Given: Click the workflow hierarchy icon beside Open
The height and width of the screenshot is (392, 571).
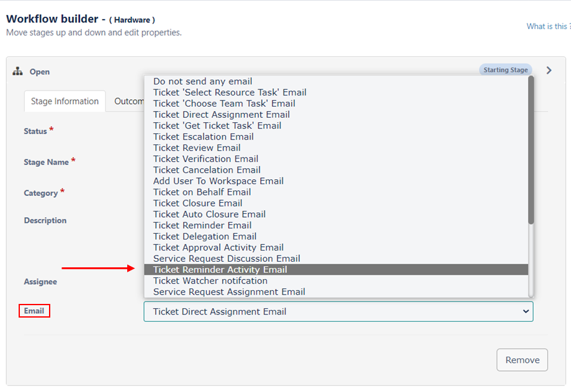Looking at the screenshot, I should [x=17, y=71].
